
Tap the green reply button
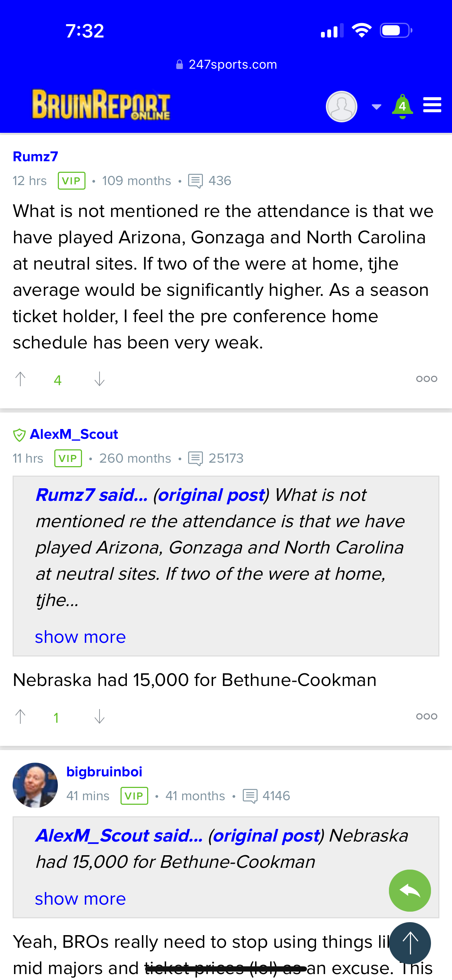[x=409, y=890]
